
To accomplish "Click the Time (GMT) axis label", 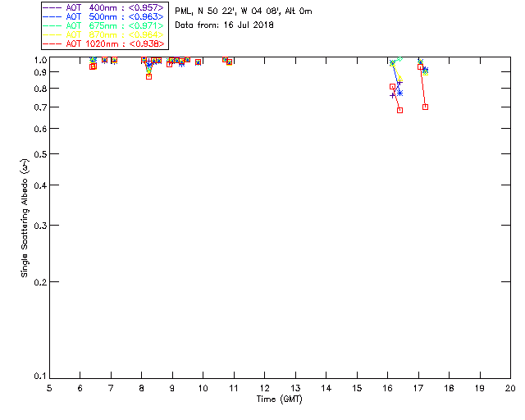I will [x=279, y=399].
